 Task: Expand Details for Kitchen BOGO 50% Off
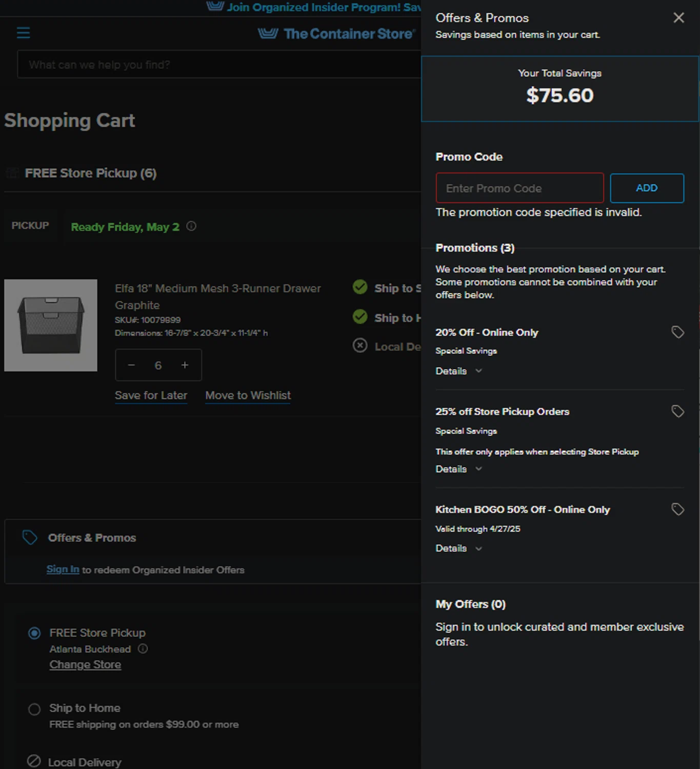click(x=458, y=549)
